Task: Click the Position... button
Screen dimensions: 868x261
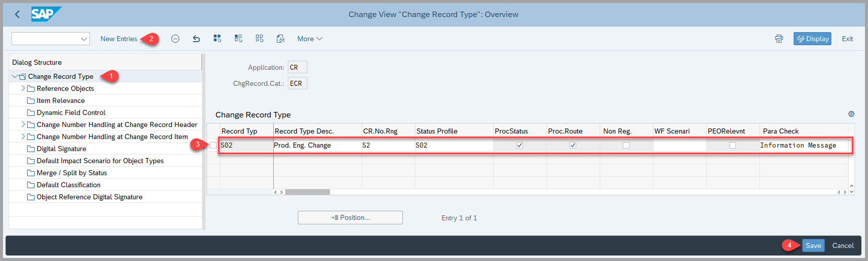Action: coord(350,218)
